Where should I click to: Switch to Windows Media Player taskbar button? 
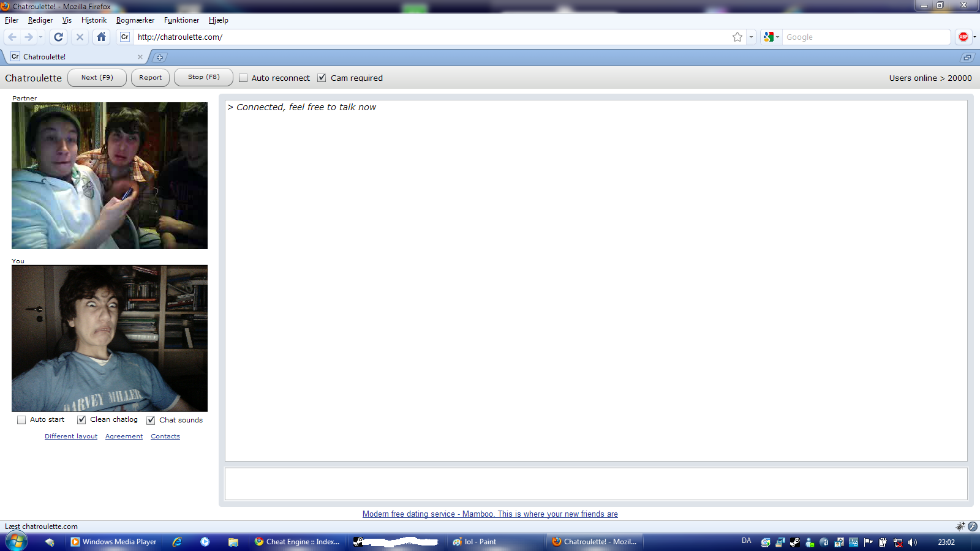tap(114, 542)
